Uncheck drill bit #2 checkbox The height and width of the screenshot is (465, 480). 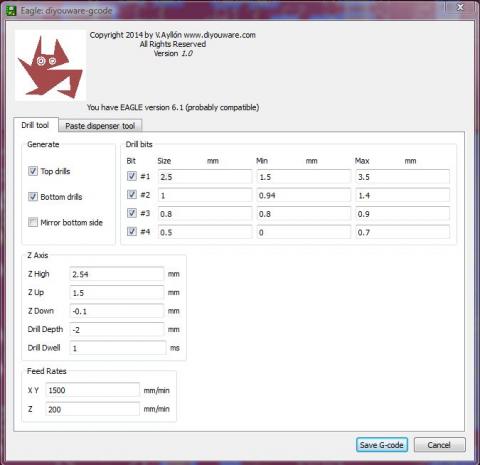(x=132, y=194)
